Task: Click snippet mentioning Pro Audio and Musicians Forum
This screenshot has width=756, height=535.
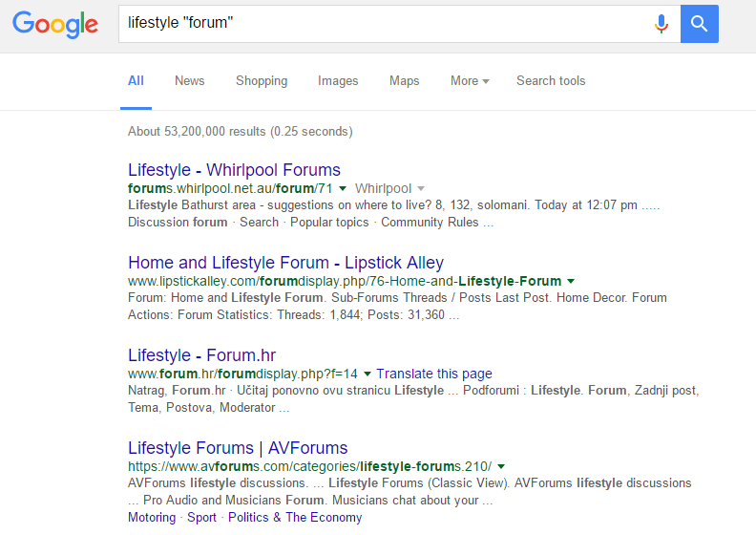Action: point(409,492)
